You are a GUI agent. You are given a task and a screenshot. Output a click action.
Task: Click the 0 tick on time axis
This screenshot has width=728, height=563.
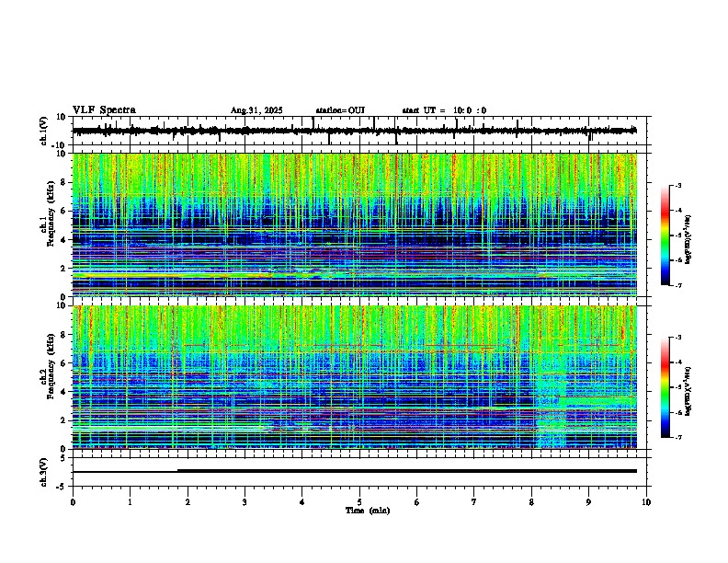pos(73,502)
